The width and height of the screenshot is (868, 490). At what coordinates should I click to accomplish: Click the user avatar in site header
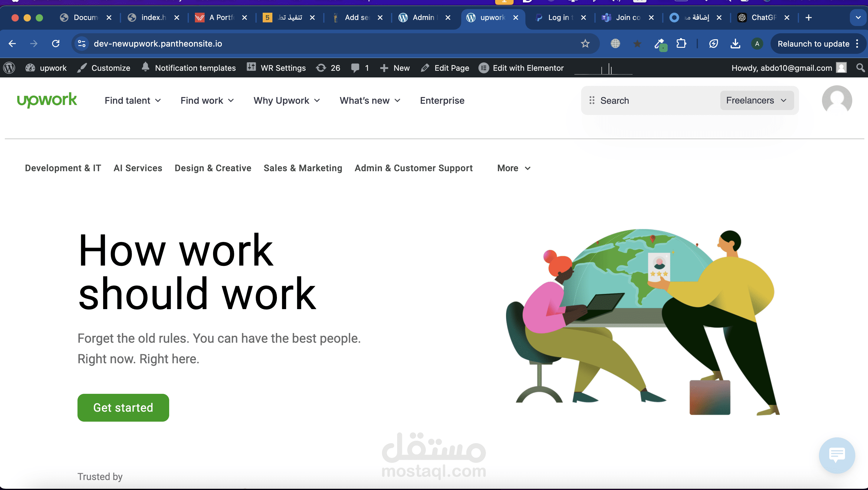click(837, 100)
